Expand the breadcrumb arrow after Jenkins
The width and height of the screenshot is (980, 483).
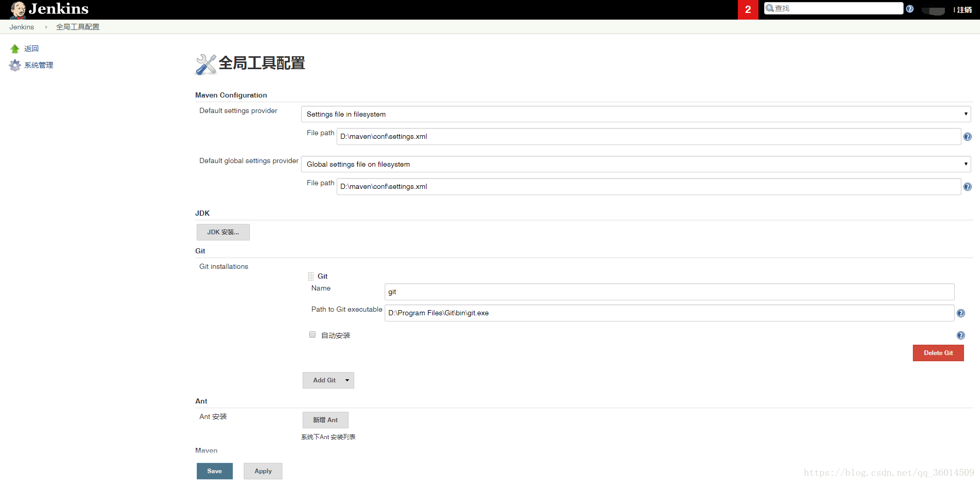click(x=46, y=27)
